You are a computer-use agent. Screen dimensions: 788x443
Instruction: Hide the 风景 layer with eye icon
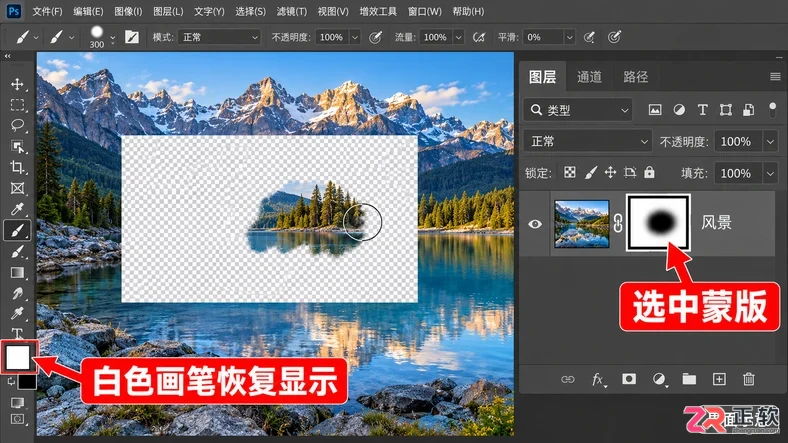535,224
